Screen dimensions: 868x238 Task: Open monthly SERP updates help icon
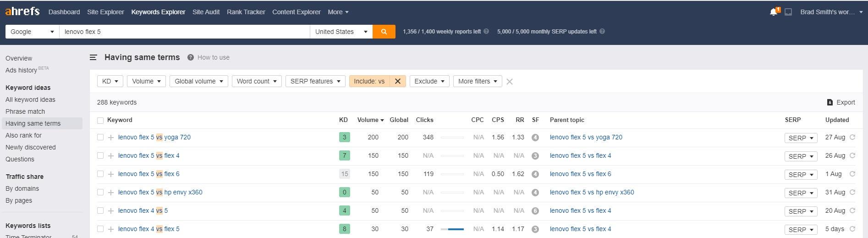tap(602, 32)
